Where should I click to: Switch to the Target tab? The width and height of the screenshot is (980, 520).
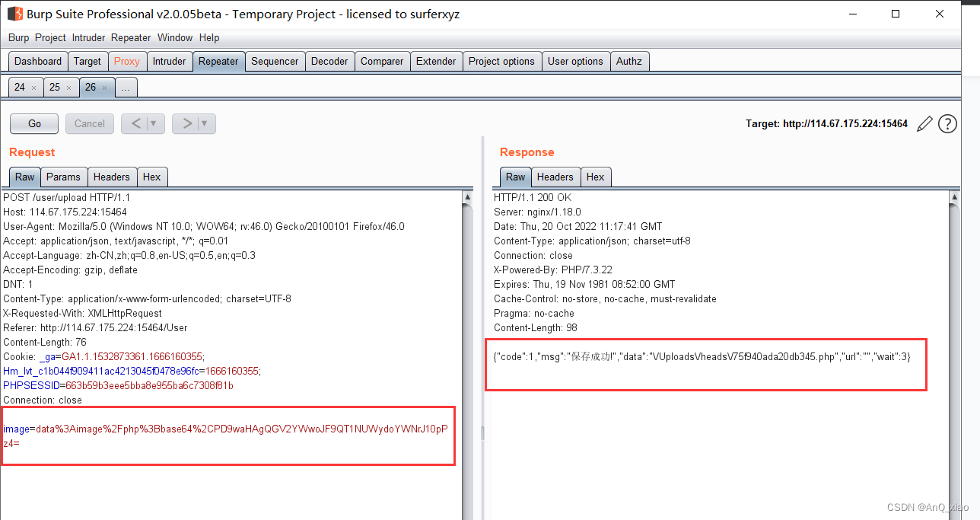[x=87, y=61]
